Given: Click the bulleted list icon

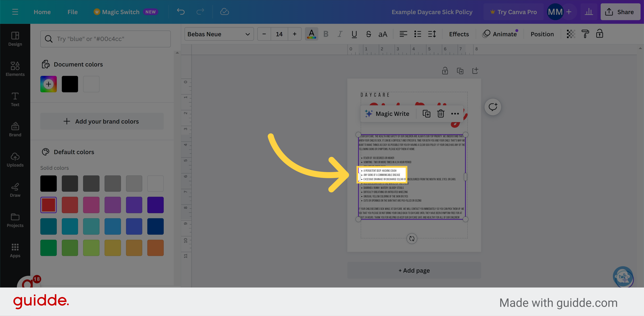Looking at the screenshot, I should coord(417,34).
